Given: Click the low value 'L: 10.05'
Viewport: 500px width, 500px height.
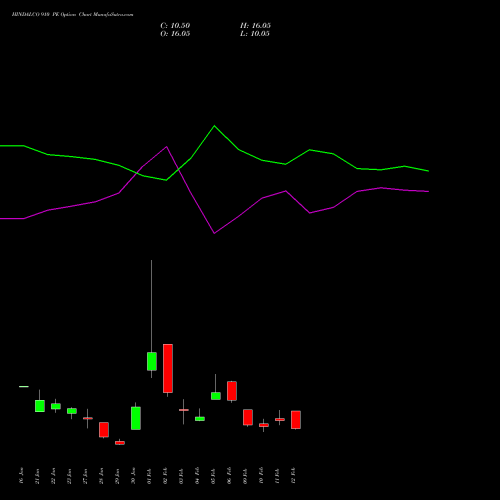Looking at the screenshot, I should click(x=255, y=34).
